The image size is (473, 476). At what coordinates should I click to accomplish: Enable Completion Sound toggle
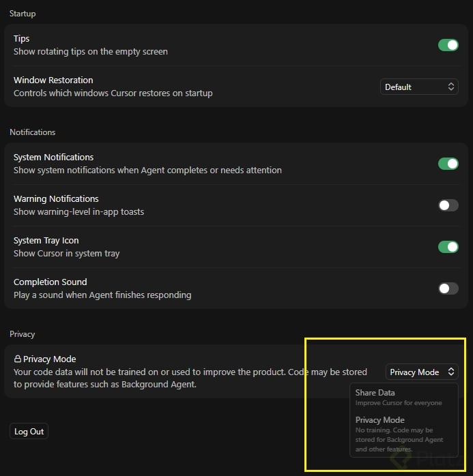pyautogui.click(x=448, y=288)
